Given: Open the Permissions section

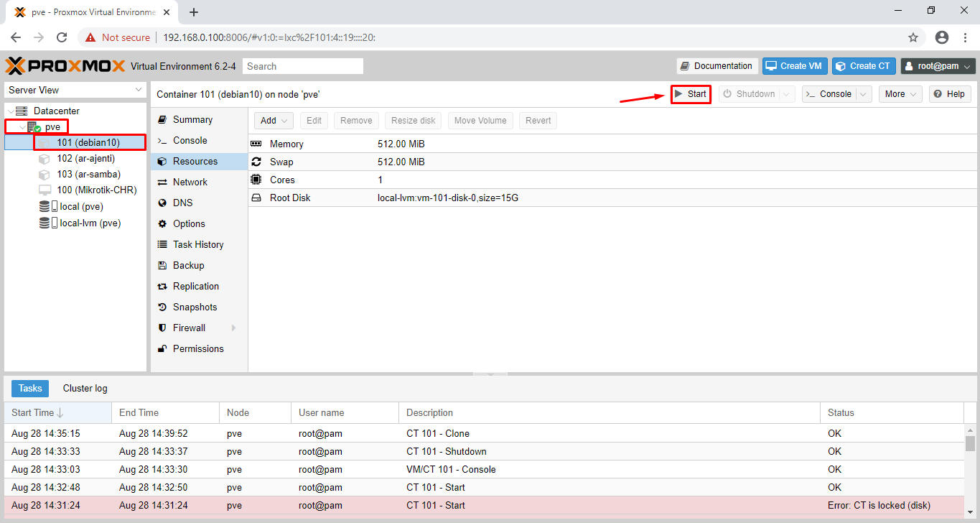Looking at the screenshot, I should pos(198,349).
